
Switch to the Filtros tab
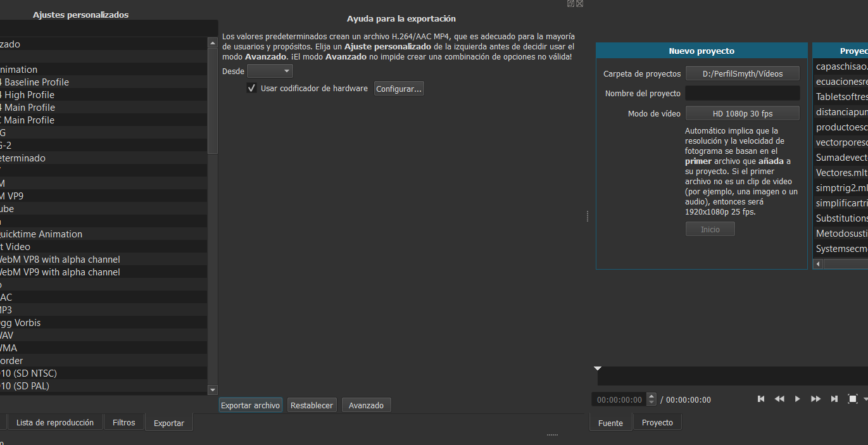coord(123,422)
